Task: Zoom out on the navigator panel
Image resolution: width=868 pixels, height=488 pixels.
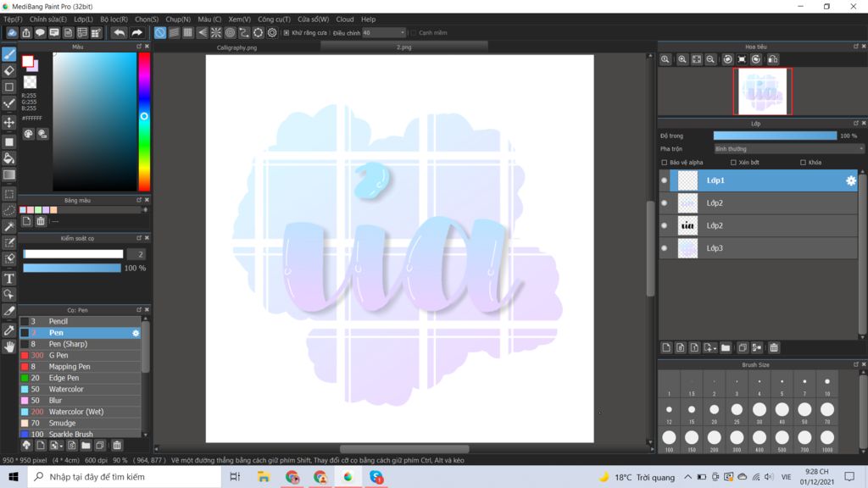Action: tap(711, 59)
